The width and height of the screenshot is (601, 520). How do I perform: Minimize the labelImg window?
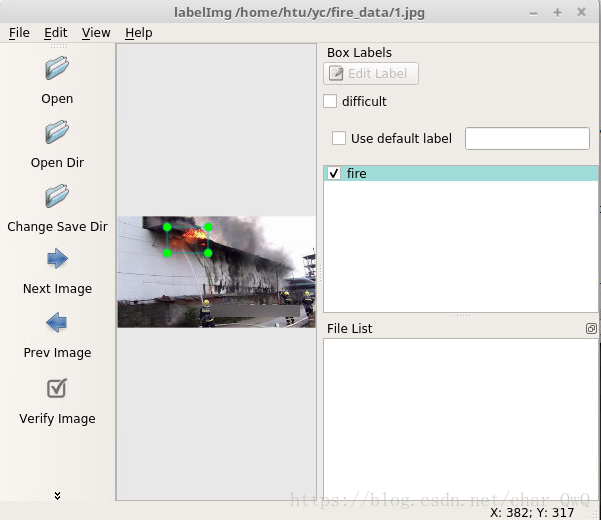(x=534, y=13)
